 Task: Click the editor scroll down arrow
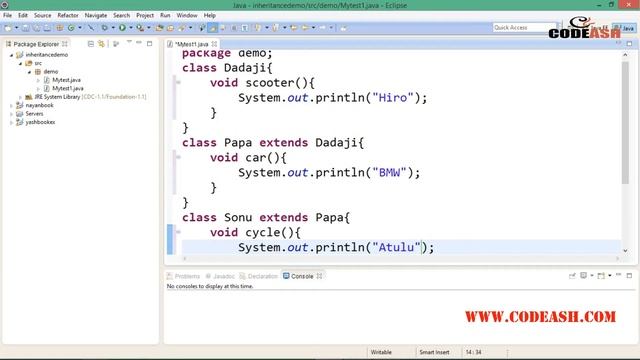625,251
